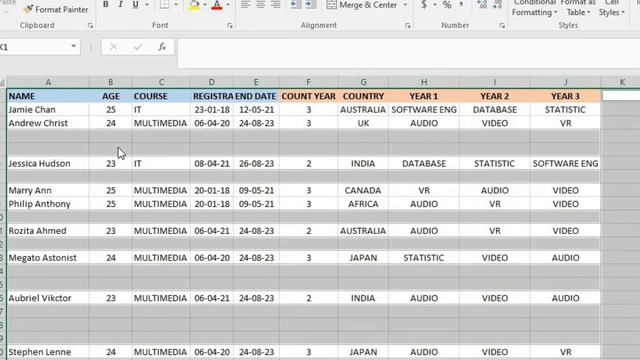Viewport: 640px width, 360px height.
Task: Apply Percent Style
Action: click(447, 5)
